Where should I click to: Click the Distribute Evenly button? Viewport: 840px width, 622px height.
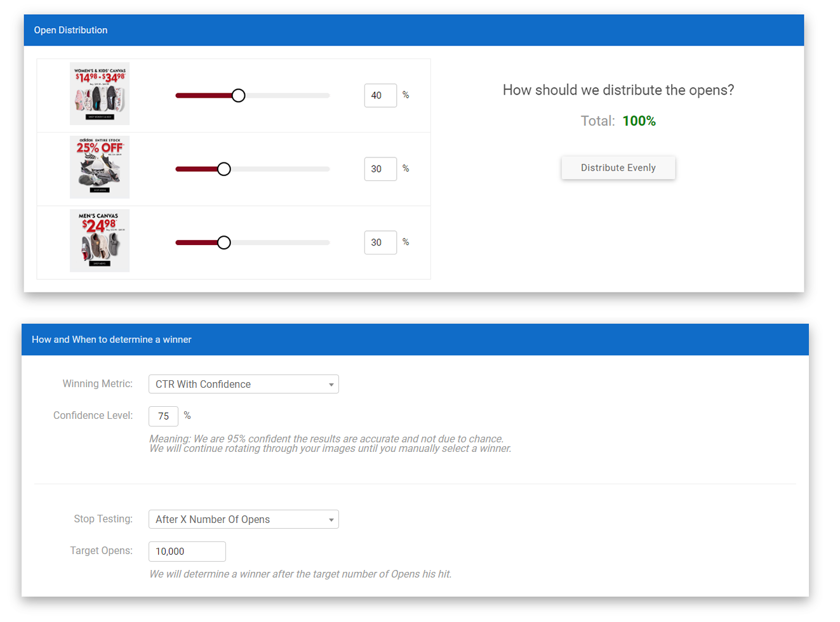pyautogui.click(x=618, y=168)
